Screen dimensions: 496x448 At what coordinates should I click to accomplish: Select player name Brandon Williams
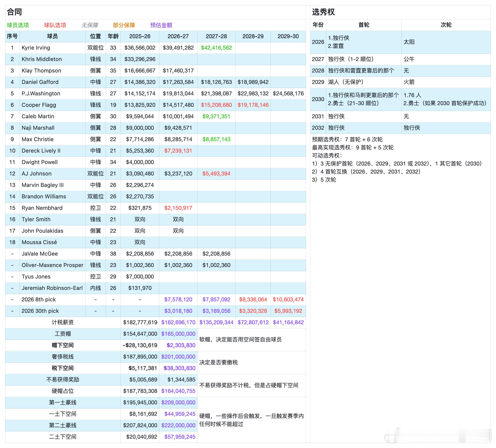[x=44, y=197]
